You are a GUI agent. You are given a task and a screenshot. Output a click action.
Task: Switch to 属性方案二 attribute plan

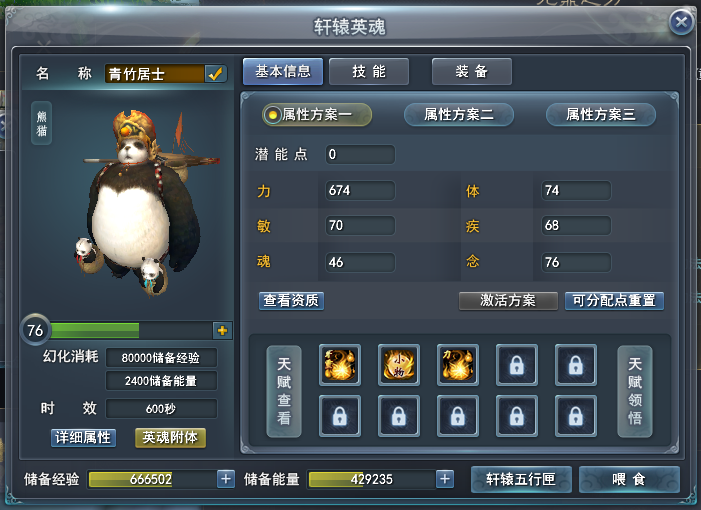[459, 115]
